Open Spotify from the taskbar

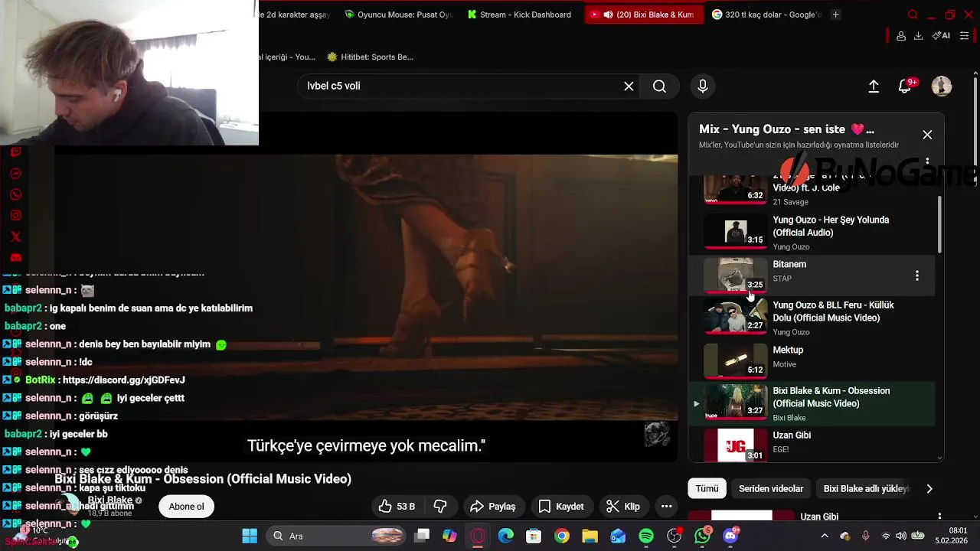[646, 536]
